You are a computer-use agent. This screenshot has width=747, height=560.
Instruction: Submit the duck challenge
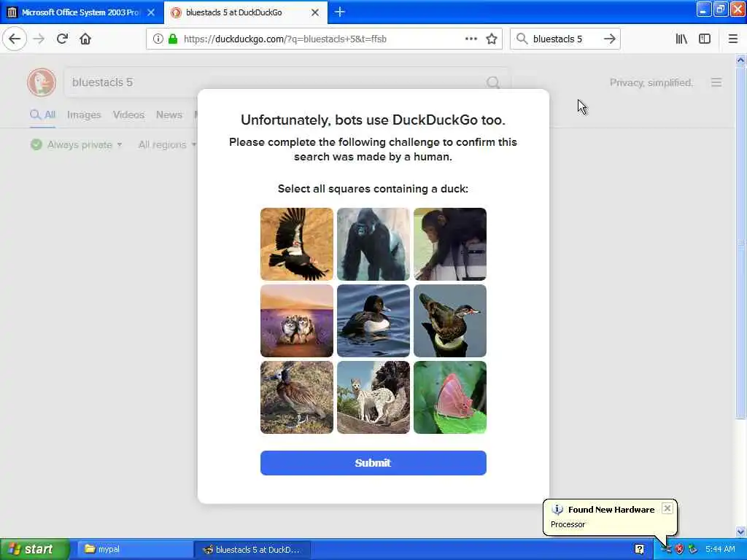click(373, 463)
